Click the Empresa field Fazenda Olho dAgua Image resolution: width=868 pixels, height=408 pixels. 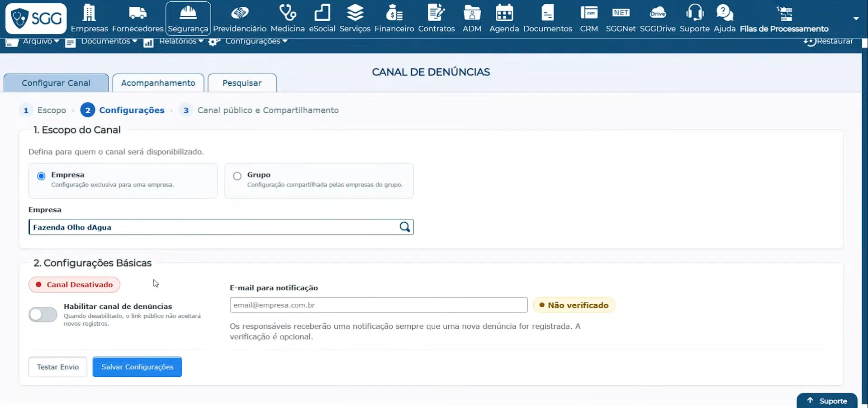[x=221, y=227]
